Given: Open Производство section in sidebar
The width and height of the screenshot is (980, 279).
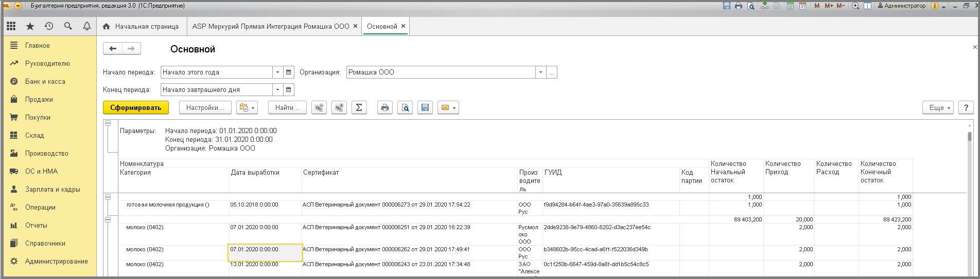Looking at the screenshot, I should point(50,153).
